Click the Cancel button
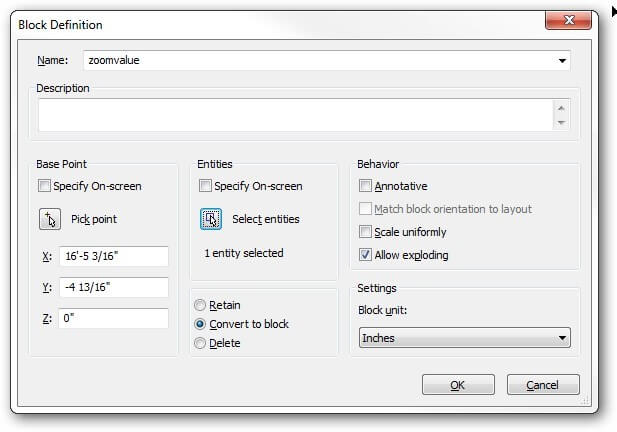 [x=543, y=384]
